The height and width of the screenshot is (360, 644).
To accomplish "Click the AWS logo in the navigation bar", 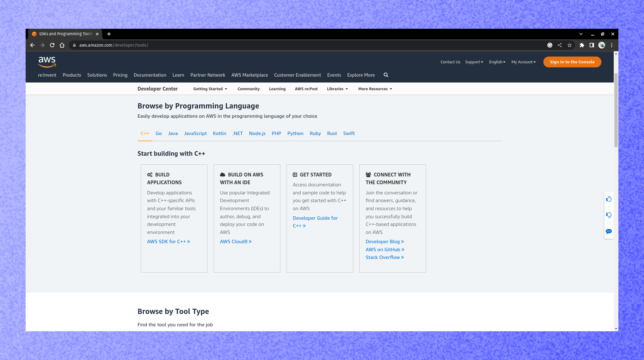I will [47, 62].
